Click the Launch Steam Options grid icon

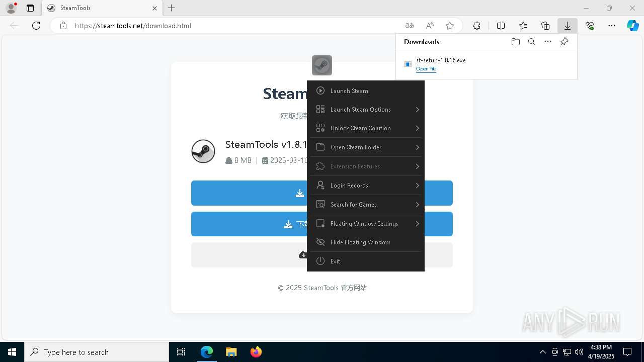pos(320,110)
